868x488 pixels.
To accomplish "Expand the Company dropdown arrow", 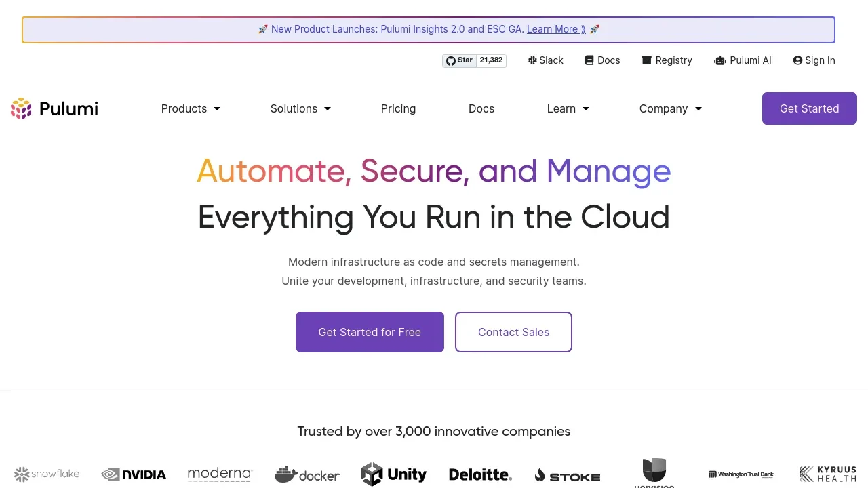I will [x=698, y=108].
